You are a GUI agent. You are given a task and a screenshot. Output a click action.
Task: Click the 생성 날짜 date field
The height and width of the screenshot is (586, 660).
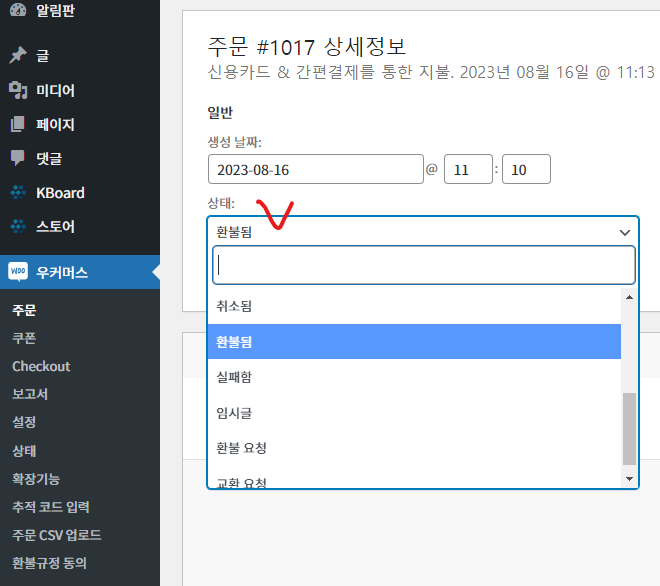316,169
